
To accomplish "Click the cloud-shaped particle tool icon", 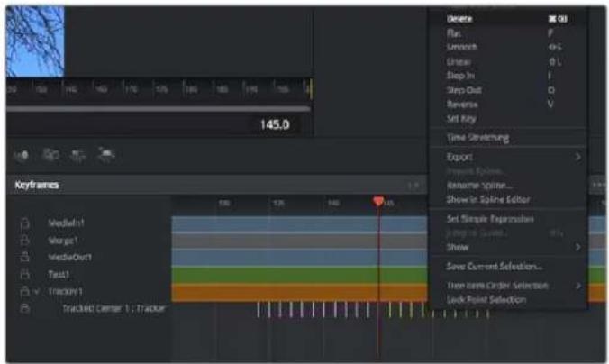I will pyautogui.click(x=106, y=155).
